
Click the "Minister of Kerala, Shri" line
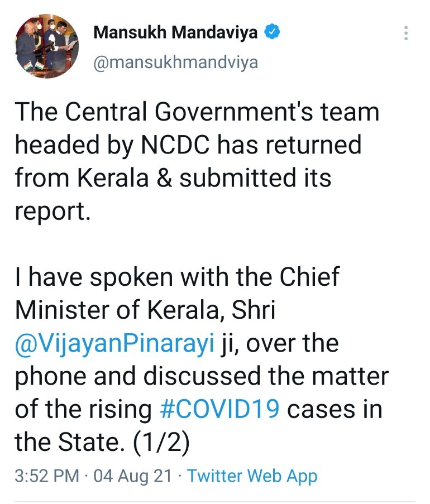145,310
